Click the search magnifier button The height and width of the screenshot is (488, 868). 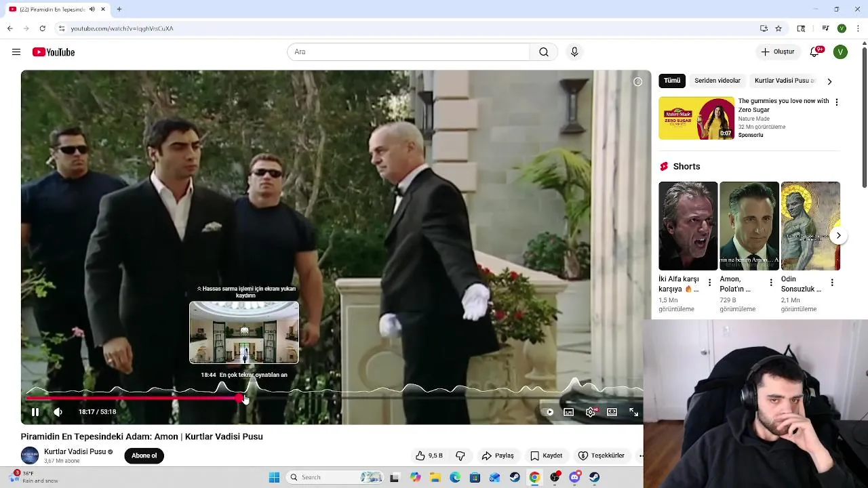coord(544,52)
